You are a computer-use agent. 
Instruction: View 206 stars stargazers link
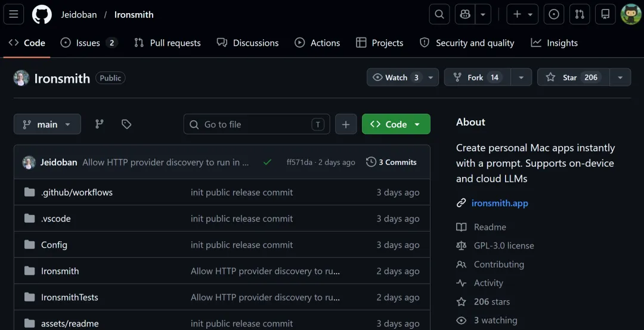[491, 301]
